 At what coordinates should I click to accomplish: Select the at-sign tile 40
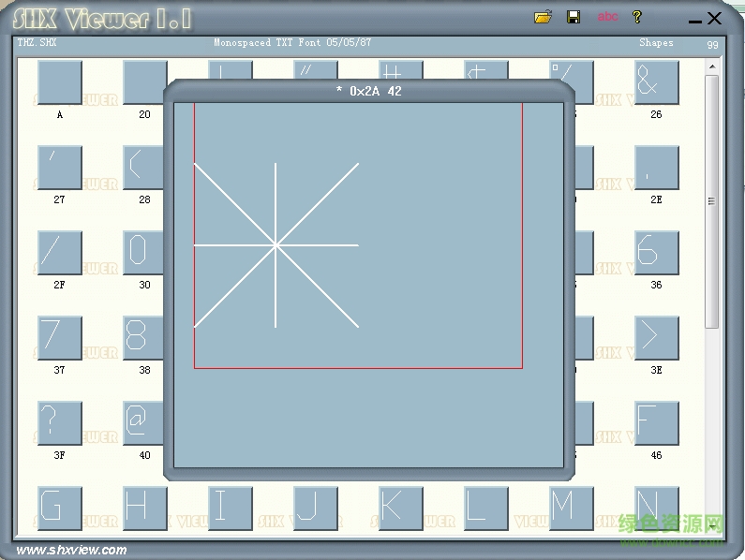pos(143,423)
